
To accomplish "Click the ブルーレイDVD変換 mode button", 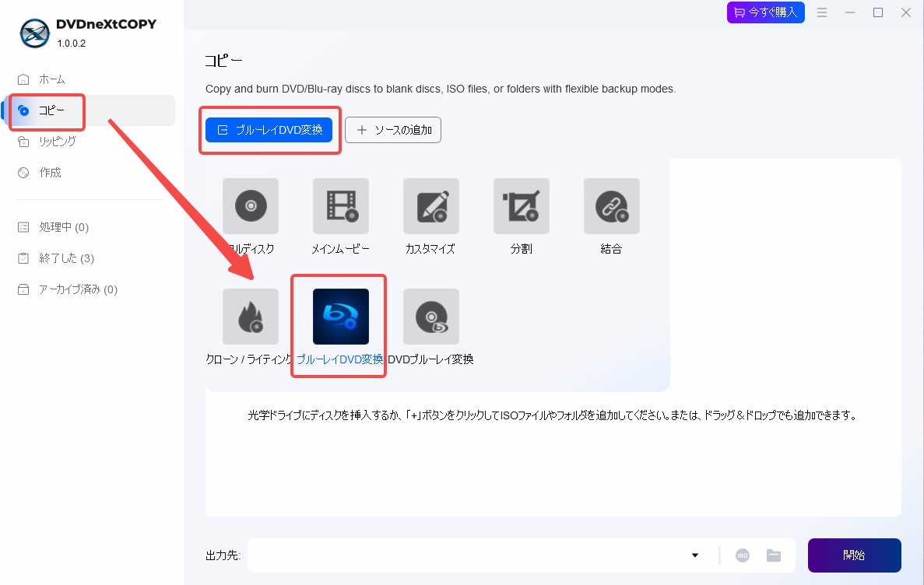I will 269,130.
